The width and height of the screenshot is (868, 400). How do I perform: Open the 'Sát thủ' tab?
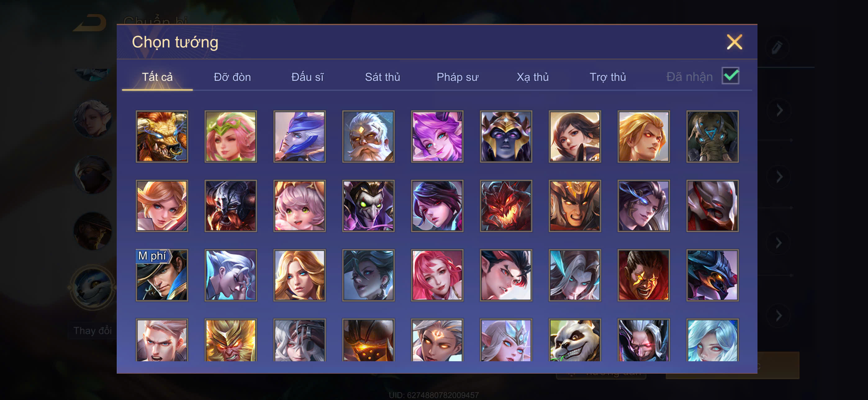[382, 77]
